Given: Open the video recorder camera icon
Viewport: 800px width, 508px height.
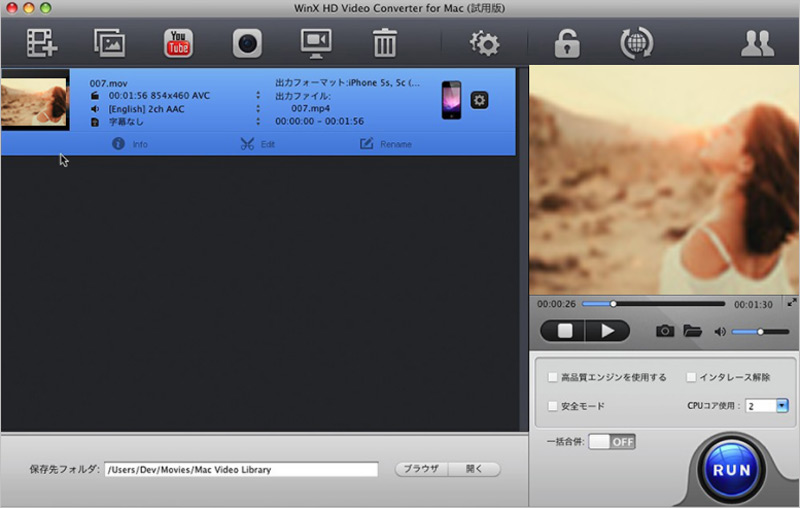Looking at the screenshot, I should click(247, 43).
